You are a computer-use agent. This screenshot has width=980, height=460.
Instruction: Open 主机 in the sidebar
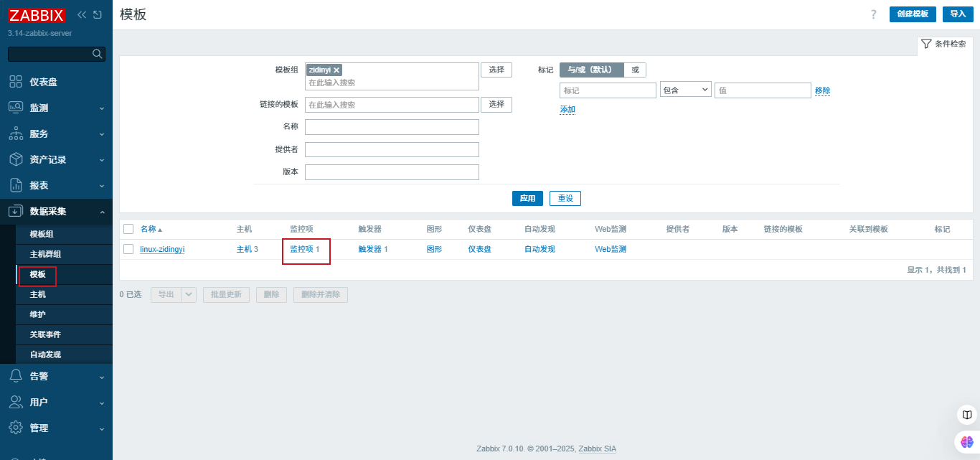[x=37, y=294]
